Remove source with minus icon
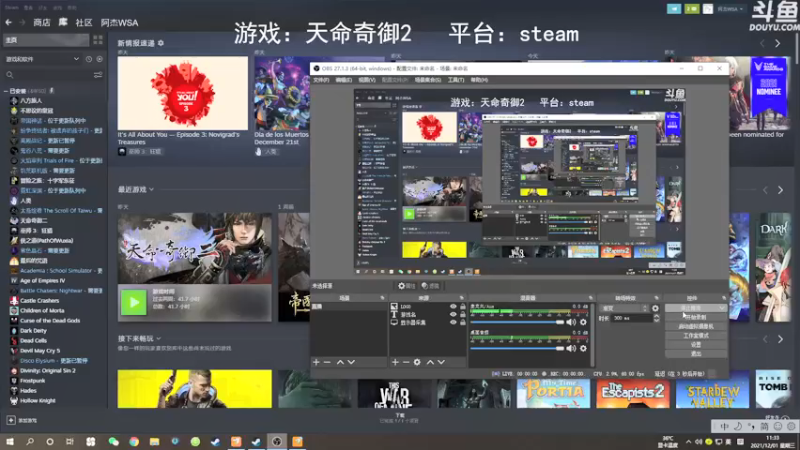 [x=406, y=362]
